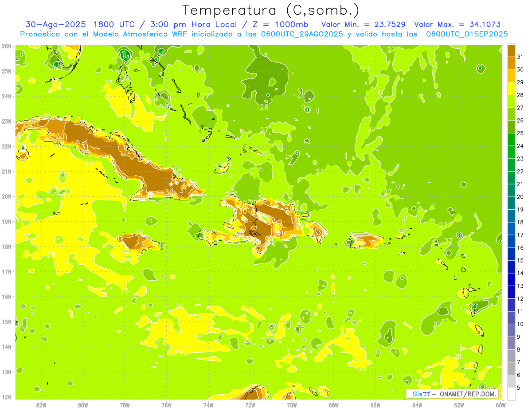
Task: Click the color bar swatch between 26 and 27
Action: 511,114
